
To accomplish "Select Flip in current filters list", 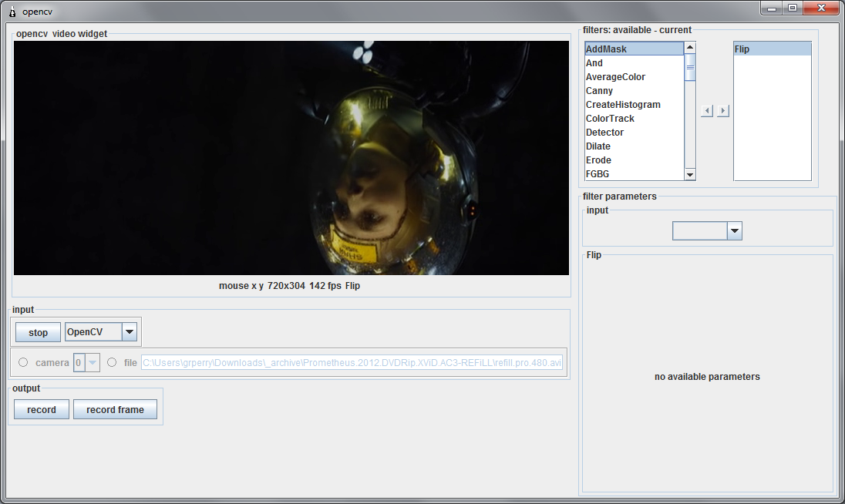I will pos(773,49).
